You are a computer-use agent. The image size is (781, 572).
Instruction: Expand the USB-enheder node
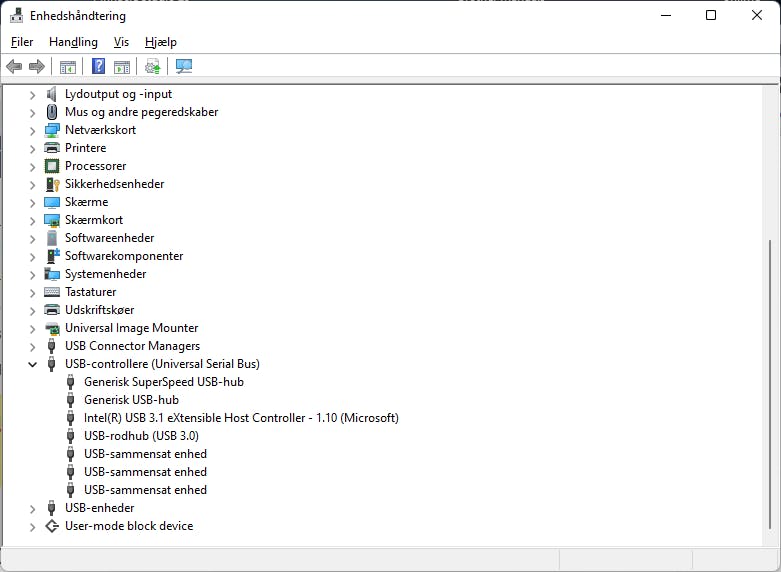(32, 509)
